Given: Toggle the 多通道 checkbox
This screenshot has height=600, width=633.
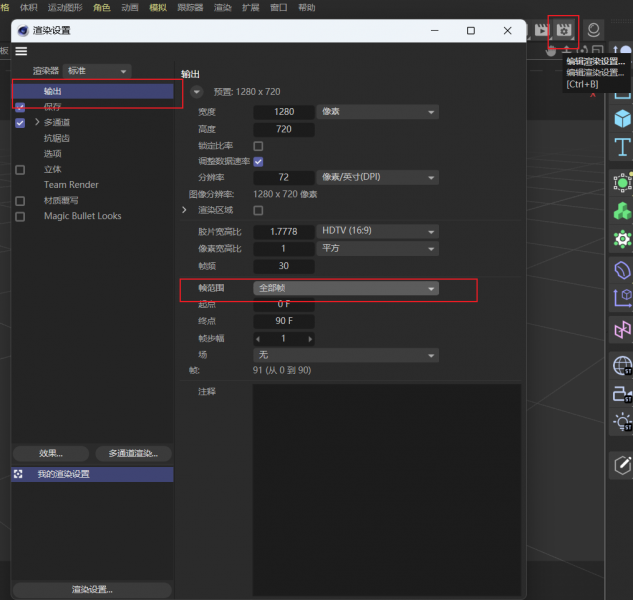Looking at the screenshot, I should tap(20, 123).
